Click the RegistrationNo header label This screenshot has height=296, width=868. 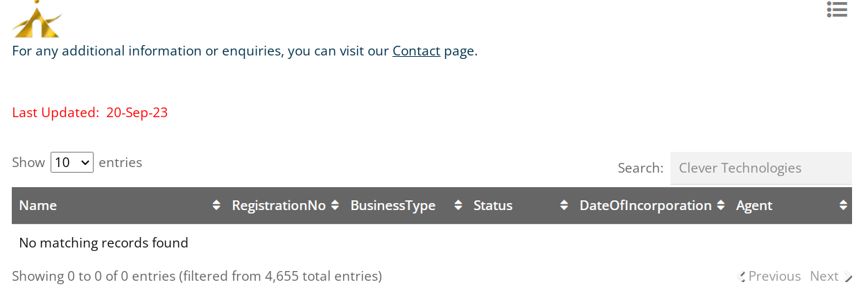(279, 206)
